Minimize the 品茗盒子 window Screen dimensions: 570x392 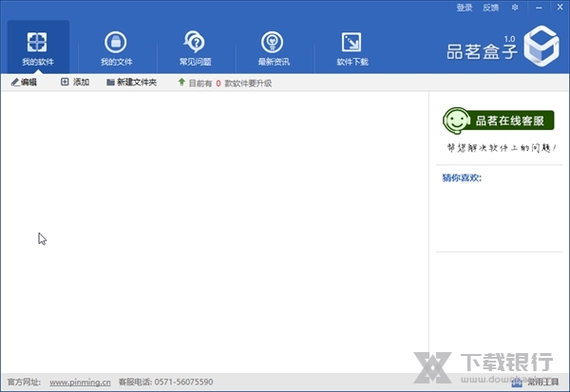click(539, 8)
